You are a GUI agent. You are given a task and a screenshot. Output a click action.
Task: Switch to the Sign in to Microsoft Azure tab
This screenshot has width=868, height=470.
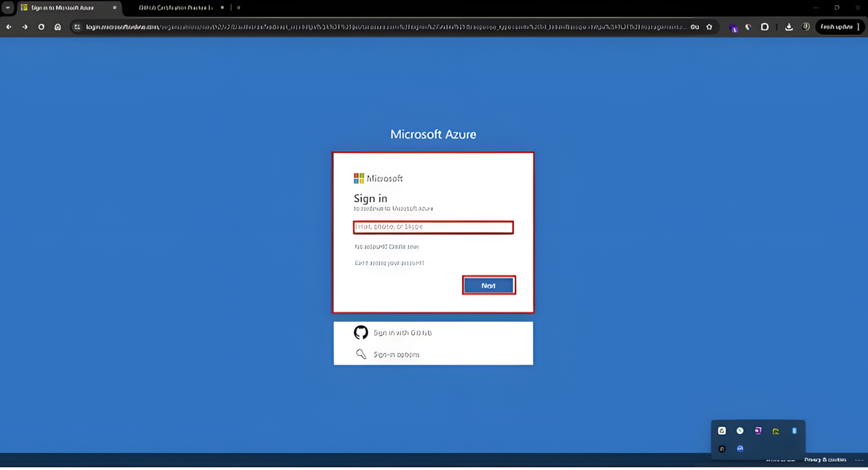tap(69, 8)
